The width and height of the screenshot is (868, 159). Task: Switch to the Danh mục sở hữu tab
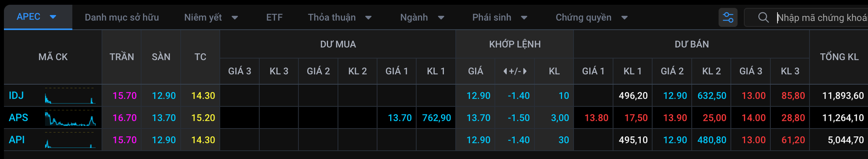(122, 18)
